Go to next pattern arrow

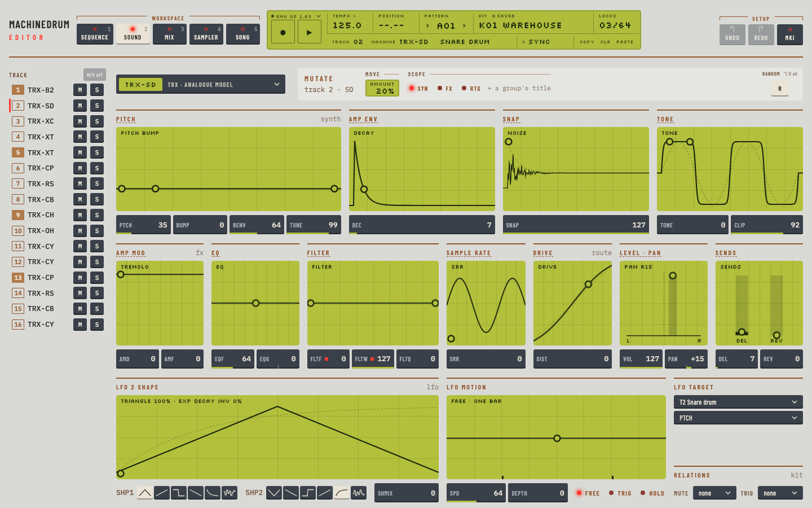464,26
